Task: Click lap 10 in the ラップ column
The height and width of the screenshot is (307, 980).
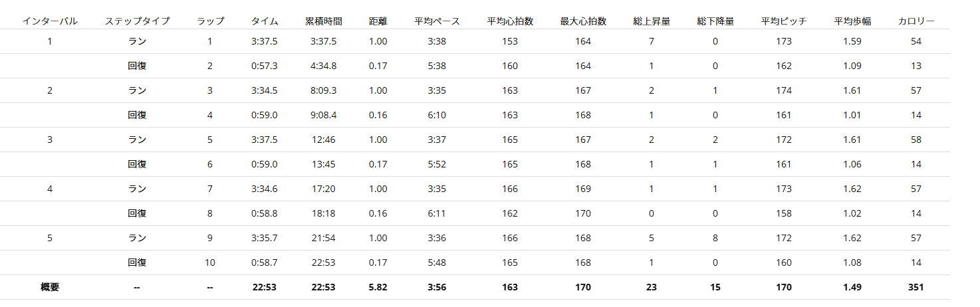Action: (210, 262)
